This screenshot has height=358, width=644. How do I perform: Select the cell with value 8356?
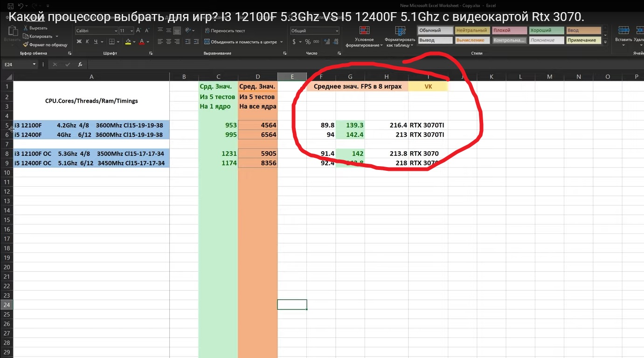258,163
